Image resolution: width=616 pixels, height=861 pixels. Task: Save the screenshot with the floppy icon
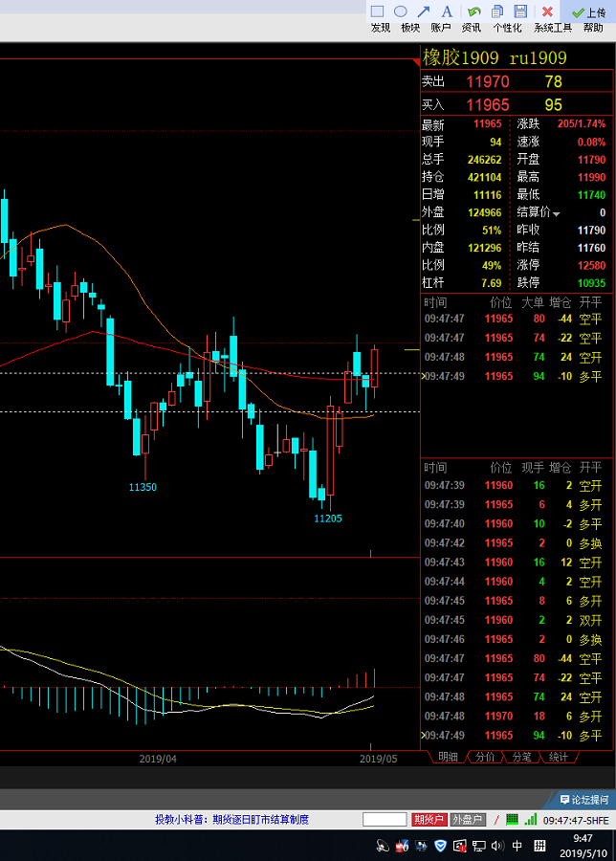point(520,11)
